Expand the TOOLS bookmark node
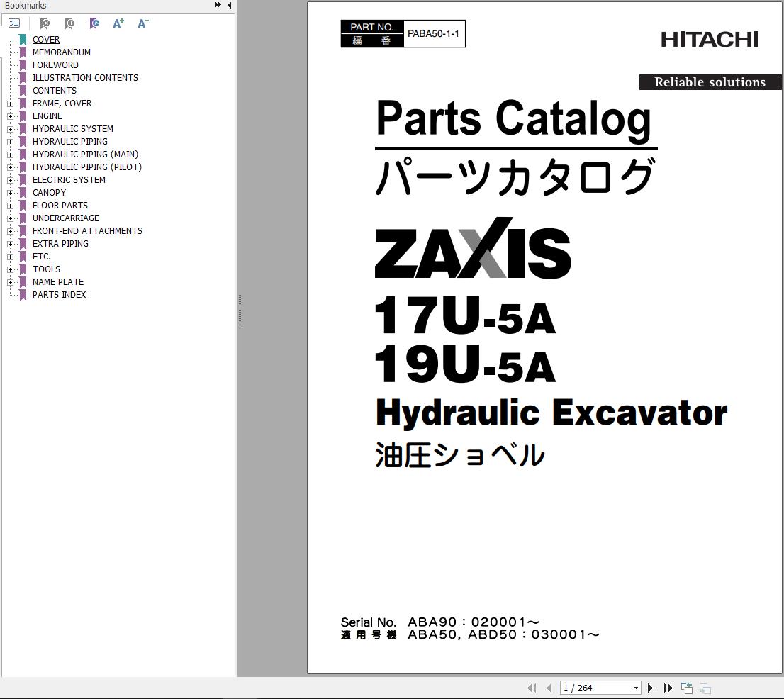 tap(10, 269)
